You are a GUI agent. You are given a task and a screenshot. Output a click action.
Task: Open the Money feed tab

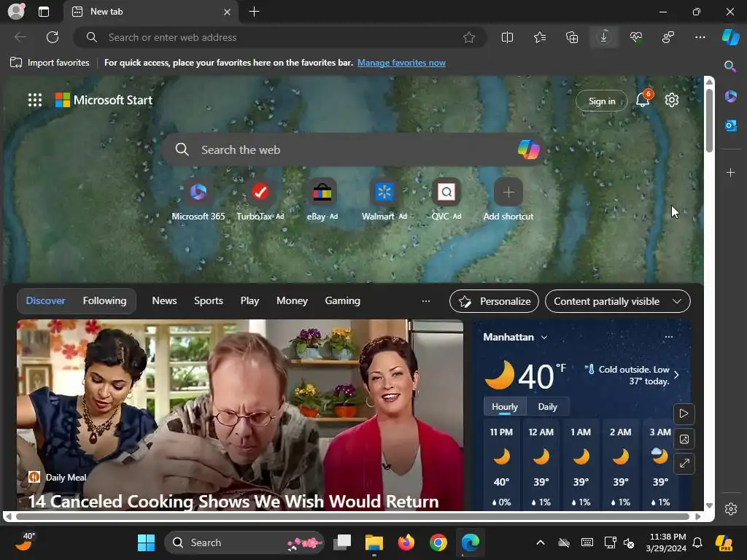tap(292, 301)
